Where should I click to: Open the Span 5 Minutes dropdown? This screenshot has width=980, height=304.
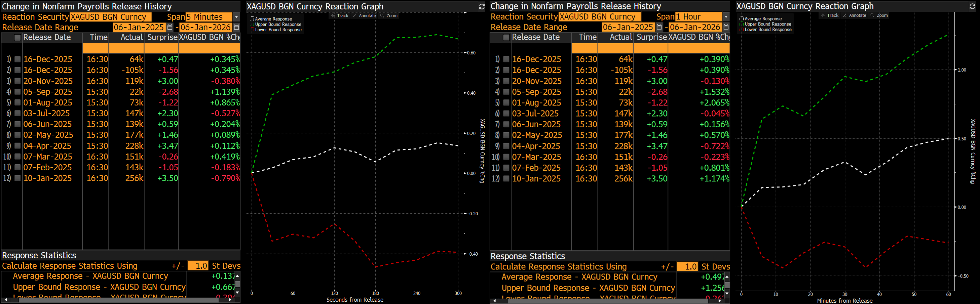pyautogui.click(x=236, y=17)
